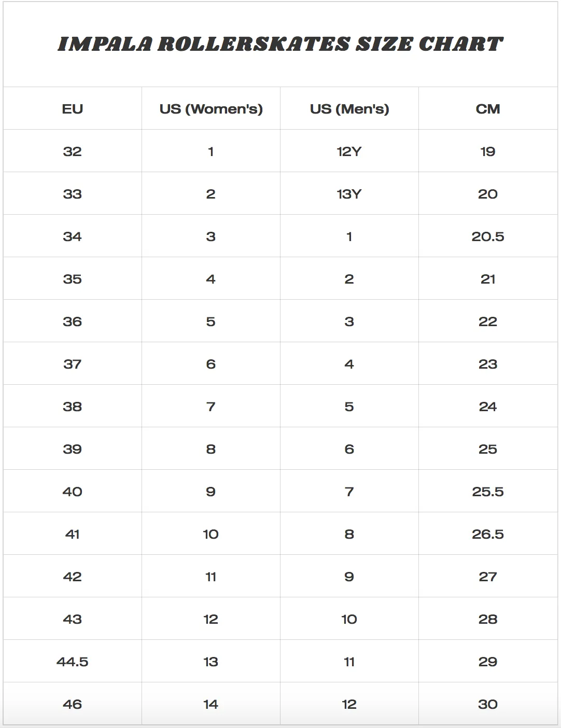Viewport: 561px width, 728px height.
Task: Select the 20.5 CM cell
Action: (x=488, y=236)
